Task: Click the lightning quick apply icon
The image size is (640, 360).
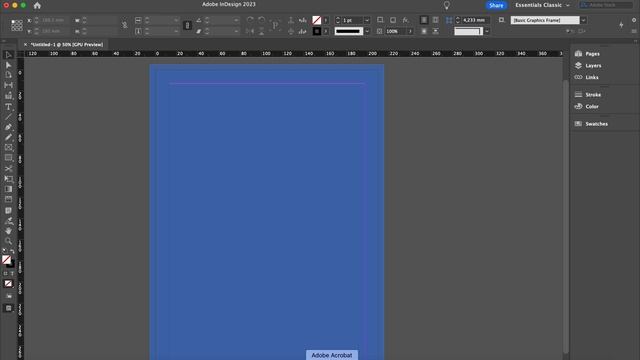Action: point(621,25)
